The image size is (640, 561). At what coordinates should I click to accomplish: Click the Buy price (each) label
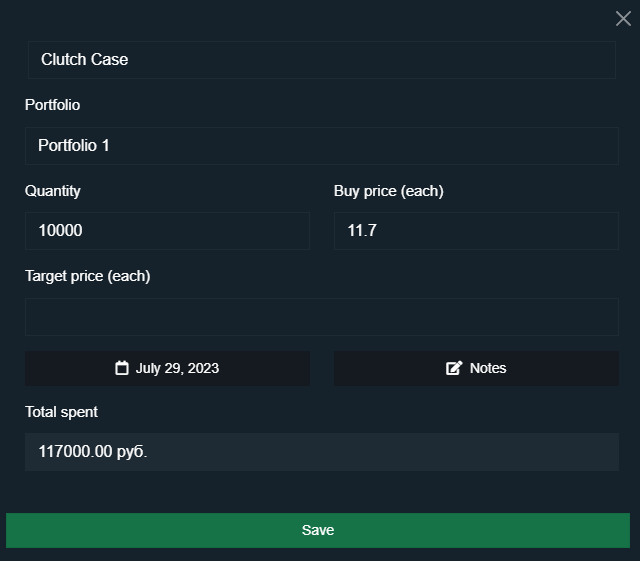pyautogui.click(x=389, y=191)
